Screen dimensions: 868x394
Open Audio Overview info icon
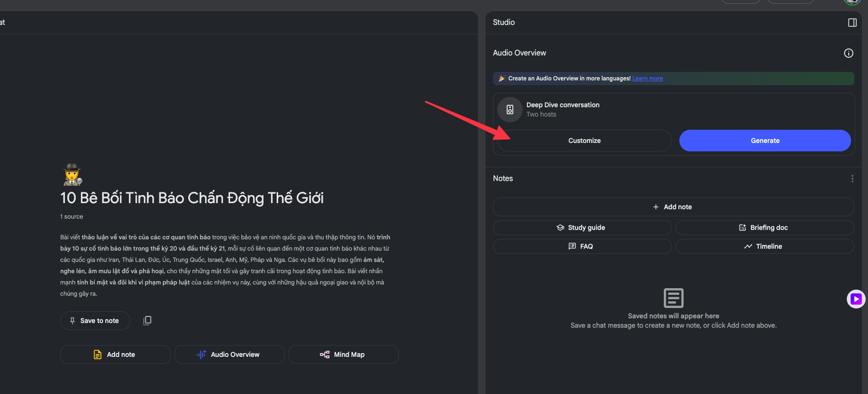848,53
